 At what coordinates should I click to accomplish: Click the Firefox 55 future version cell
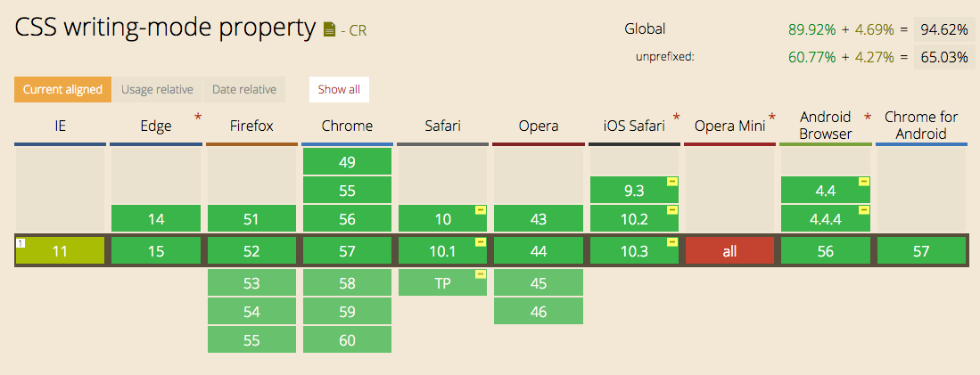click(251, 338)
